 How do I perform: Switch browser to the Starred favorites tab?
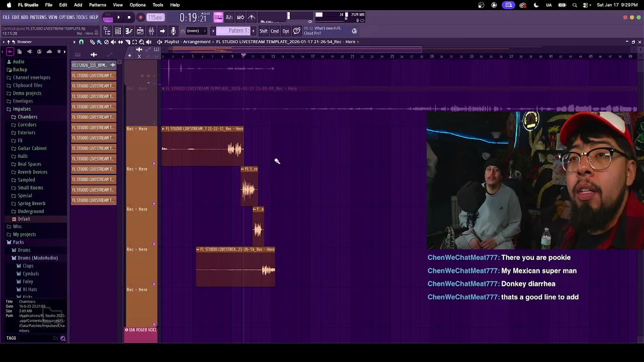point(59,52)
